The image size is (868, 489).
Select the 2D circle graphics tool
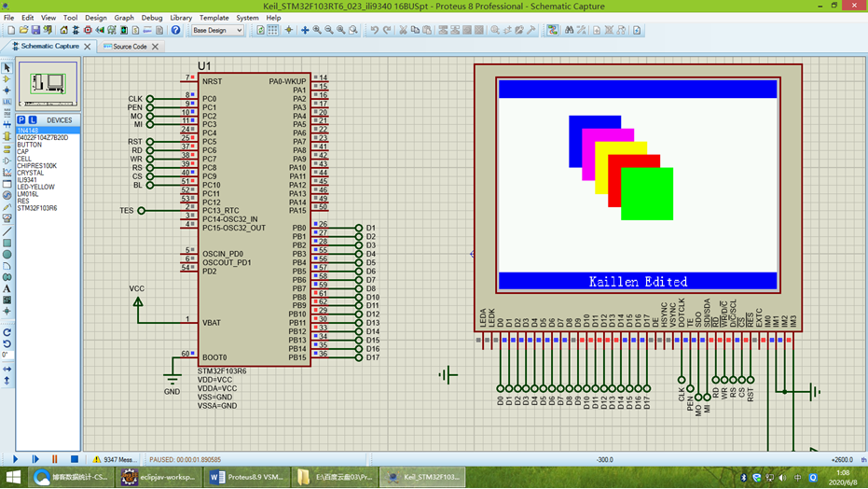tap(7, 255)
